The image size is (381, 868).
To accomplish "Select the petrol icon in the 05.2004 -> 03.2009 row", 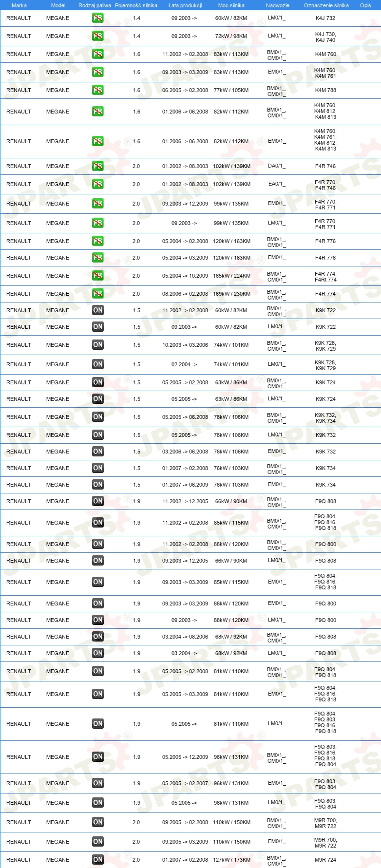I will point(98,258).
